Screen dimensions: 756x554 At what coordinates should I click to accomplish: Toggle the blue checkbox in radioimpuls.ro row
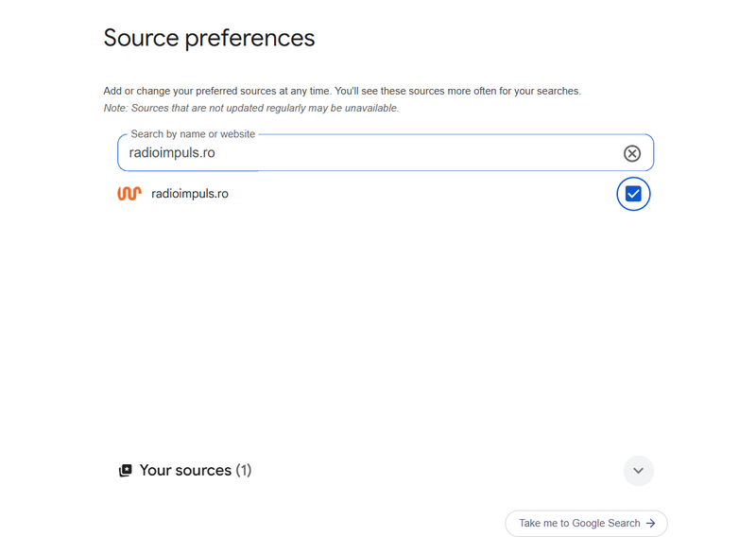[633, 194]
